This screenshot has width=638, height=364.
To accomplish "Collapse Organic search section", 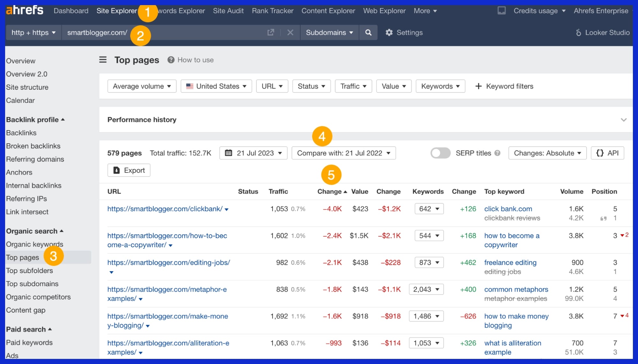I will coord(35,231).
